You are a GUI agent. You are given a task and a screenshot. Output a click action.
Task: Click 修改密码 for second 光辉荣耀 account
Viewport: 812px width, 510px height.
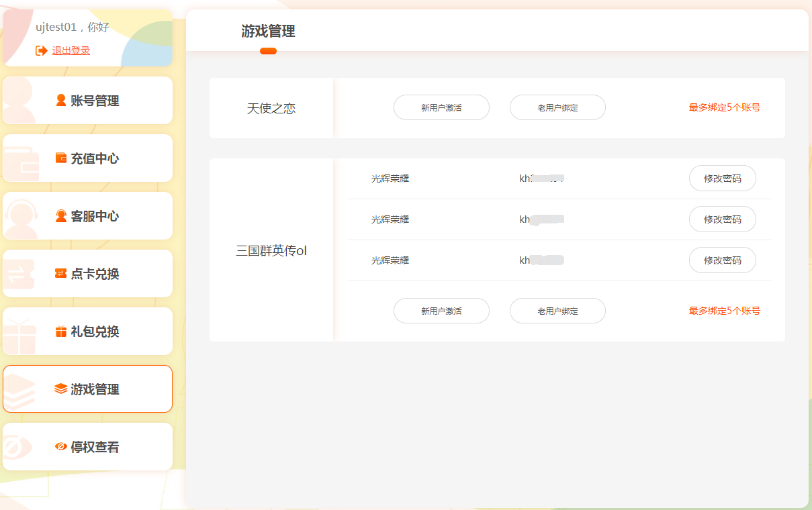[x=722, y=219]
